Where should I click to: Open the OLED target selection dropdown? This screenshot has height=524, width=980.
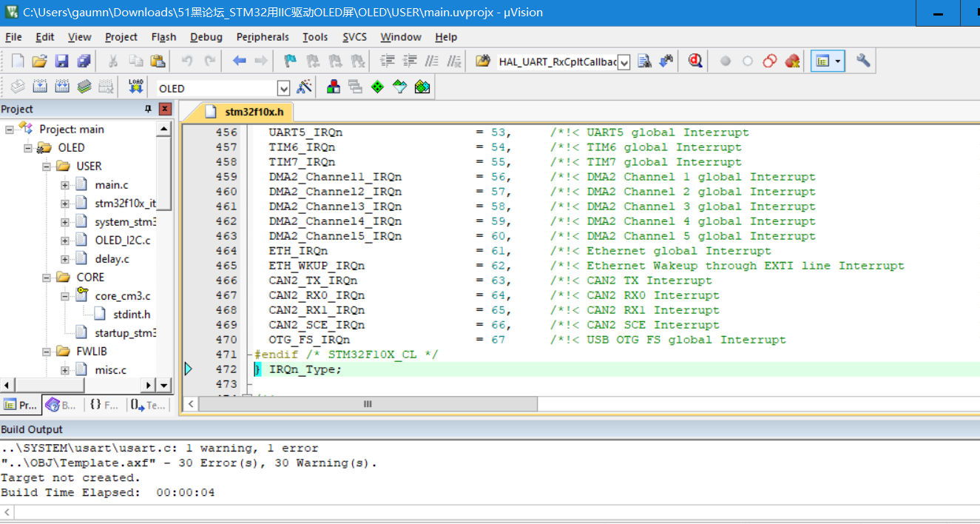point(283,88)
